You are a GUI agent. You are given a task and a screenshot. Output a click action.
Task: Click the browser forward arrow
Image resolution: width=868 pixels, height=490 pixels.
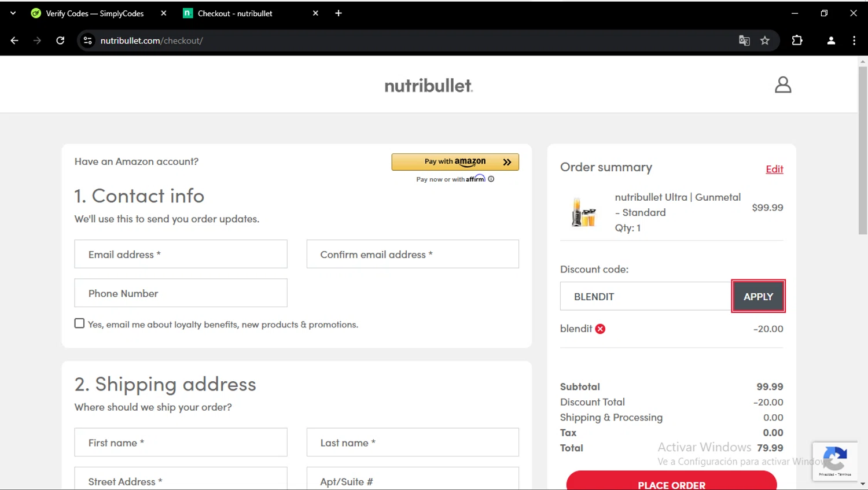37,40
